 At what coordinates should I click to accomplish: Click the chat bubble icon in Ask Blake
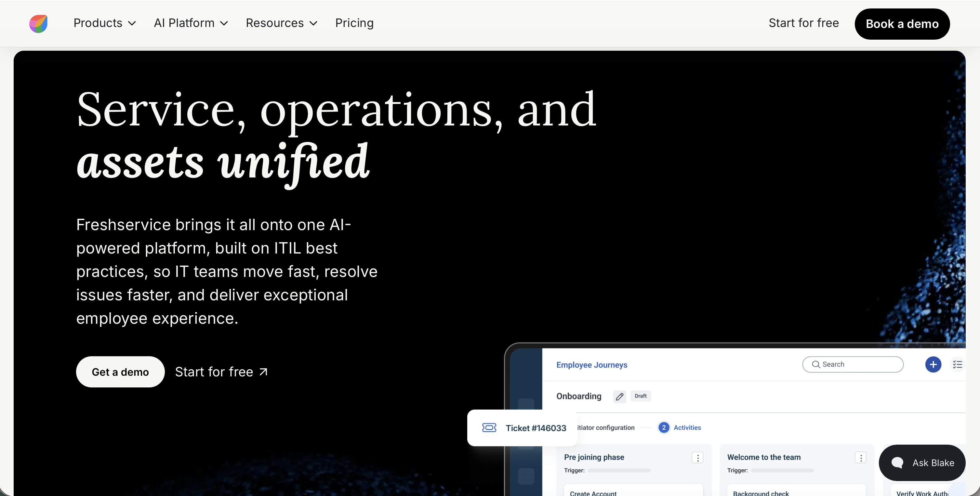point(897,463)
